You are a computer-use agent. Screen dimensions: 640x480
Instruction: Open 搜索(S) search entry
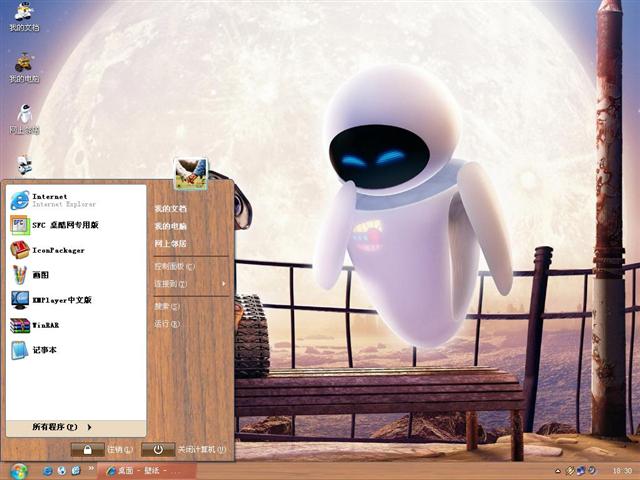click(x=167, y=306)
